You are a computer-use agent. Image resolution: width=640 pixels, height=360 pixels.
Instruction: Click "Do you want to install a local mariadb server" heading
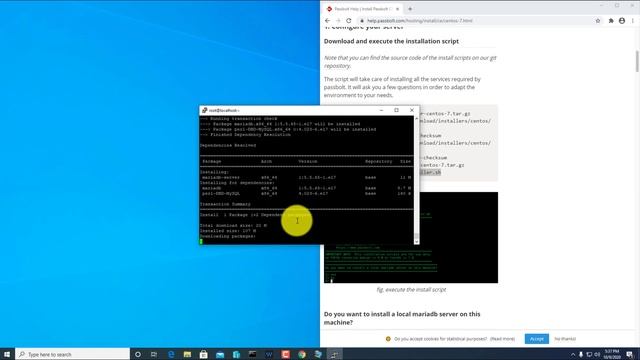402,318
